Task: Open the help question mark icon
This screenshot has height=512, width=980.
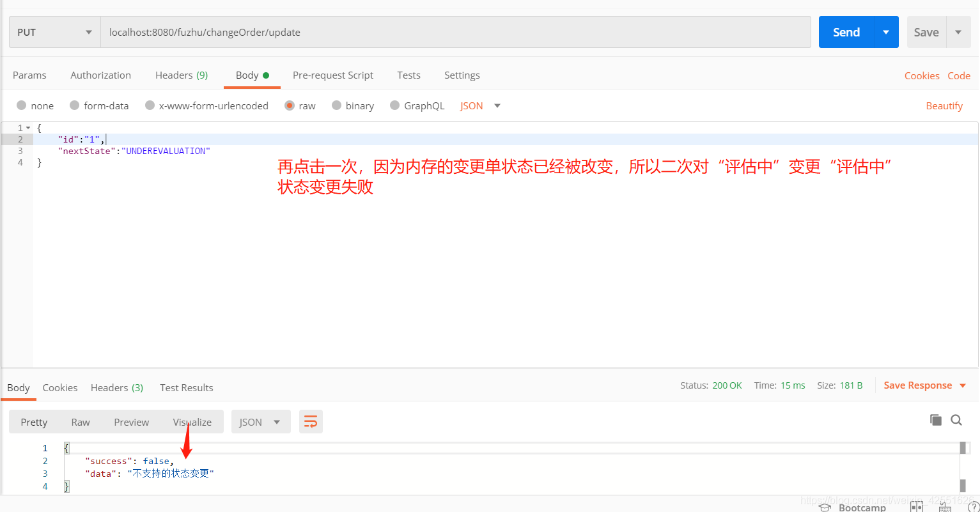Action: pos(974,508)
